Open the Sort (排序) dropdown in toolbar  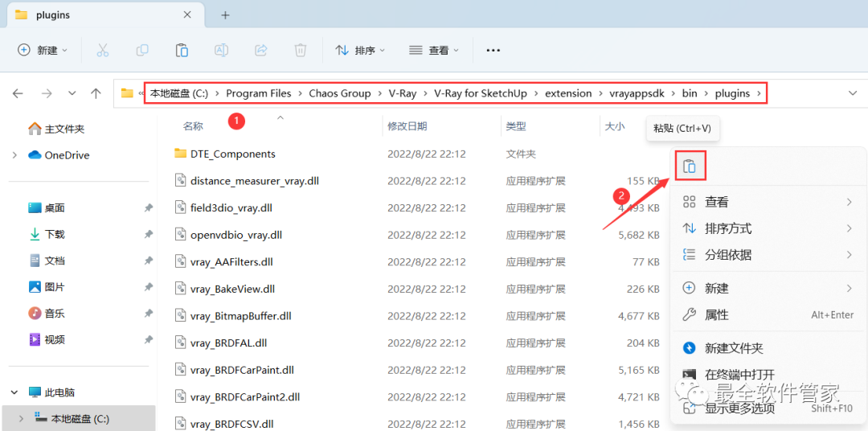(x=360, y=51)
